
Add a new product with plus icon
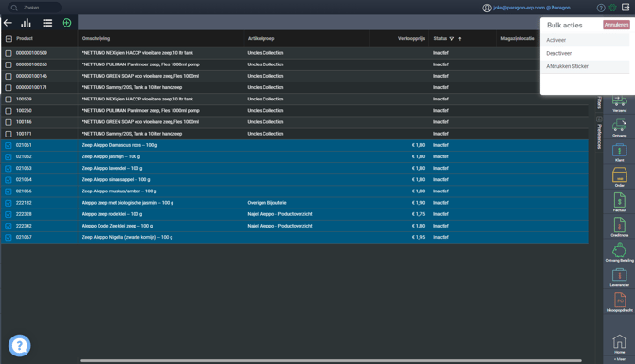[x=67, y=23]
